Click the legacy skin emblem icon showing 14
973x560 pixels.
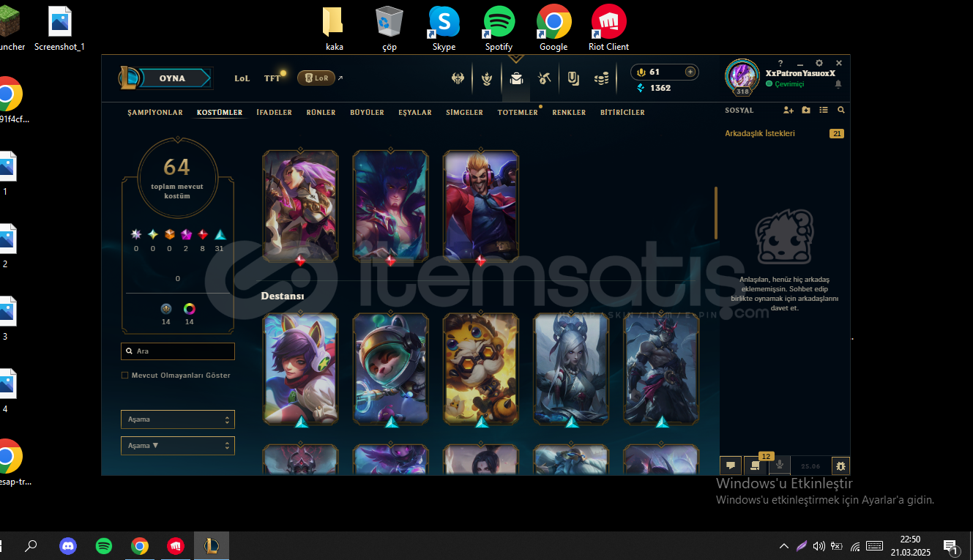(165, 309)
